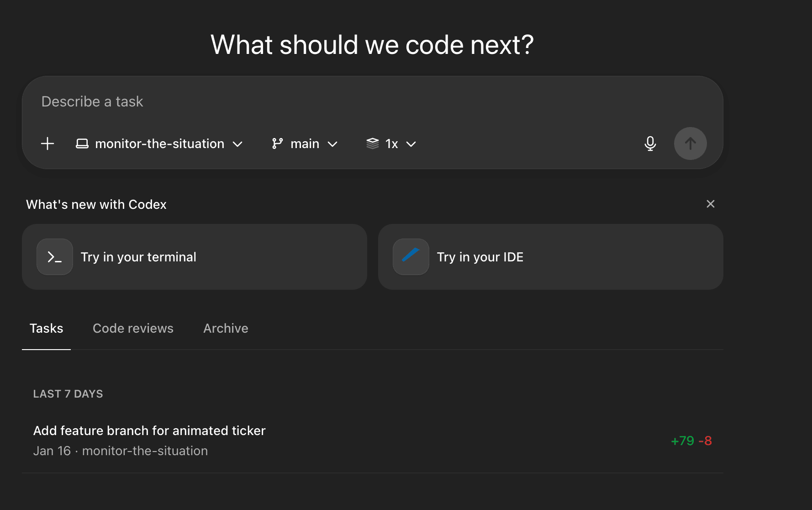Open the main branch selector
812x510 pixels.
click(x=305, y=143)
